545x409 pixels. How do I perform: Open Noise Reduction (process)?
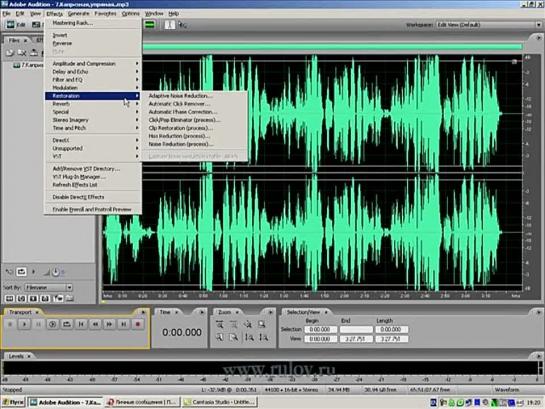[x=194, y=144]
